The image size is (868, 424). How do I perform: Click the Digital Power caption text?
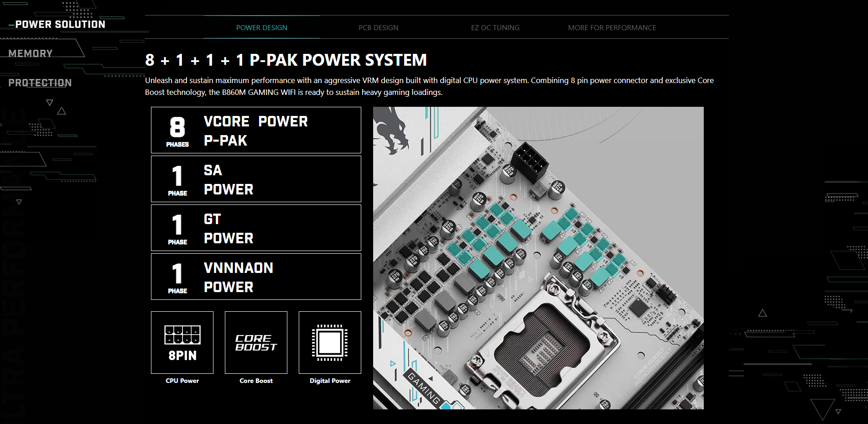(330, 381)
